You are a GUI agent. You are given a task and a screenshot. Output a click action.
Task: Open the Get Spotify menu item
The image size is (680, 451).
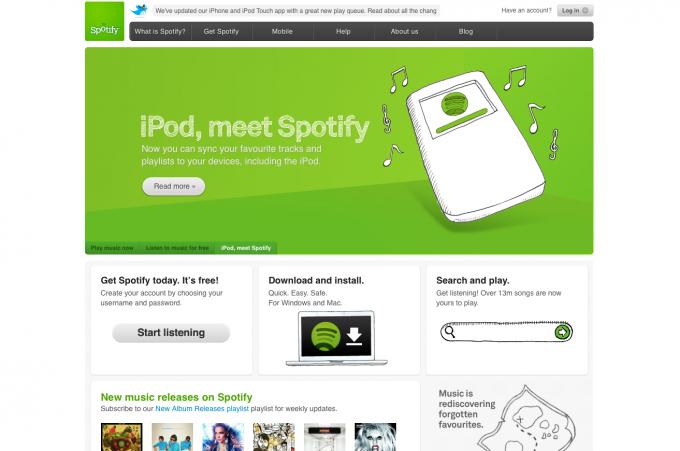(221, 32)
